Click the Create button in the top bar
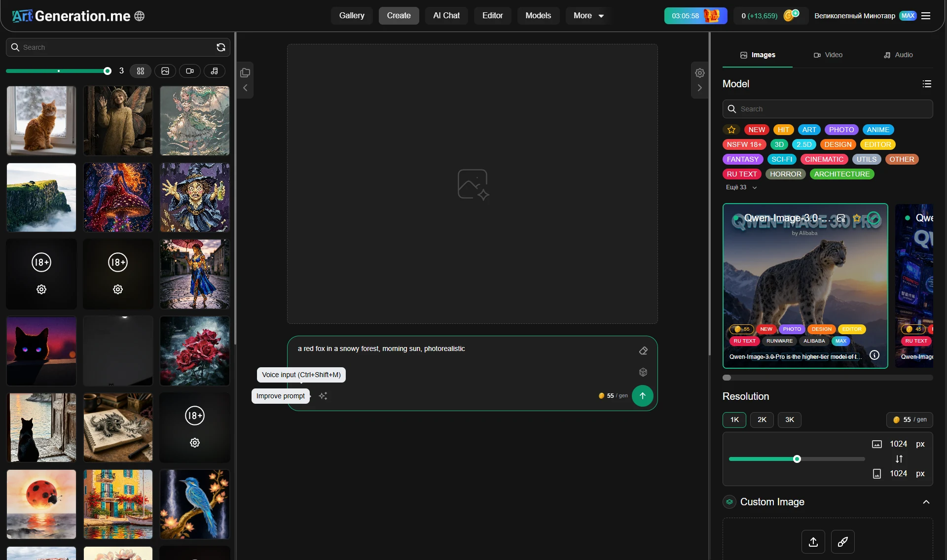 click(x=399, y=16)
